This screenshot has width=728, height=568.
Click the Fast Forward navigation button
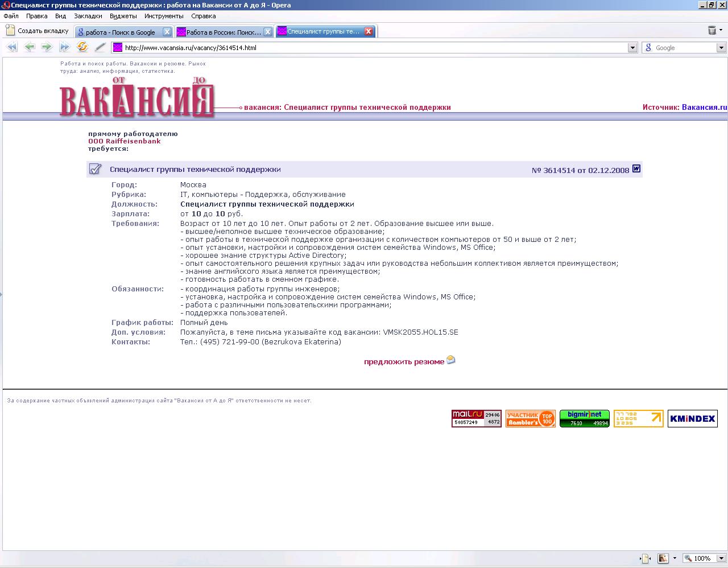65,47
